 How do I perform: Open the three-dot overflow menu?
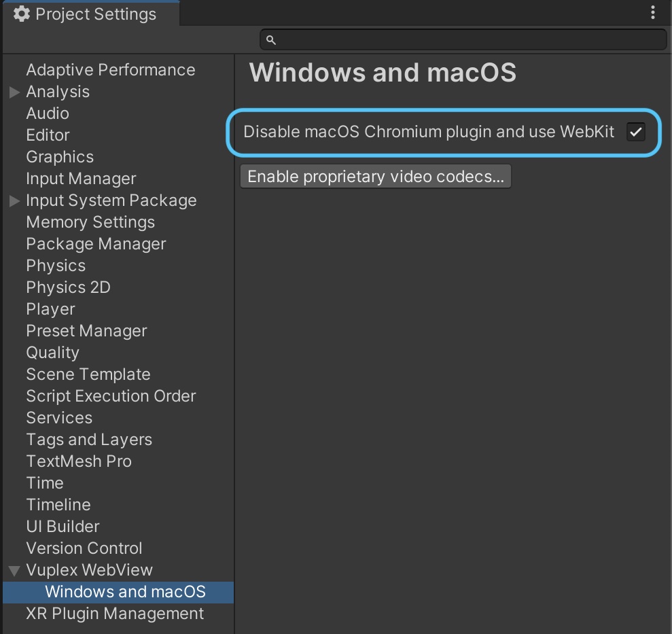click(x=653, y=12)
